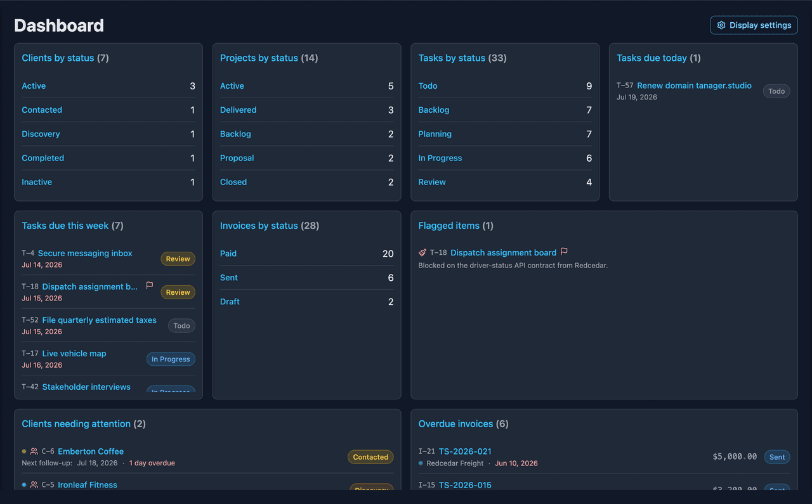Click the Todo badge on File quarterly estimated taxes
Screen dimensions: 812x504
[181, 326]
